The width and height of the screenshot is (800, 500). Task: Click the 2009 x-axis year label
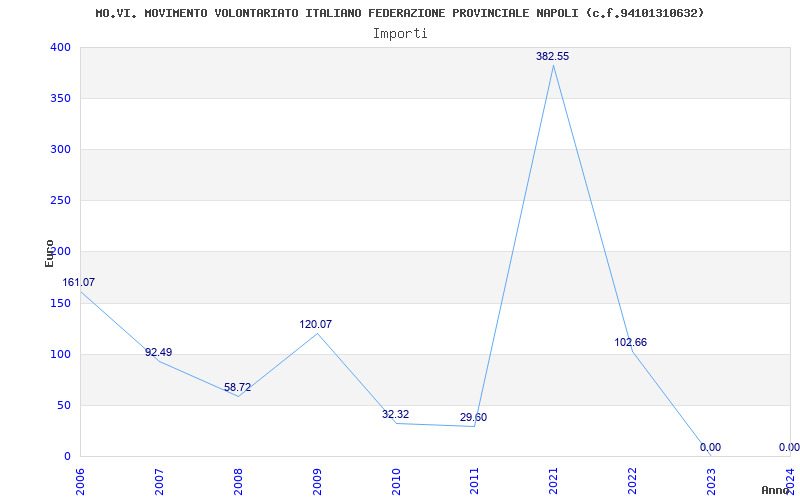(x=317, y=480)
